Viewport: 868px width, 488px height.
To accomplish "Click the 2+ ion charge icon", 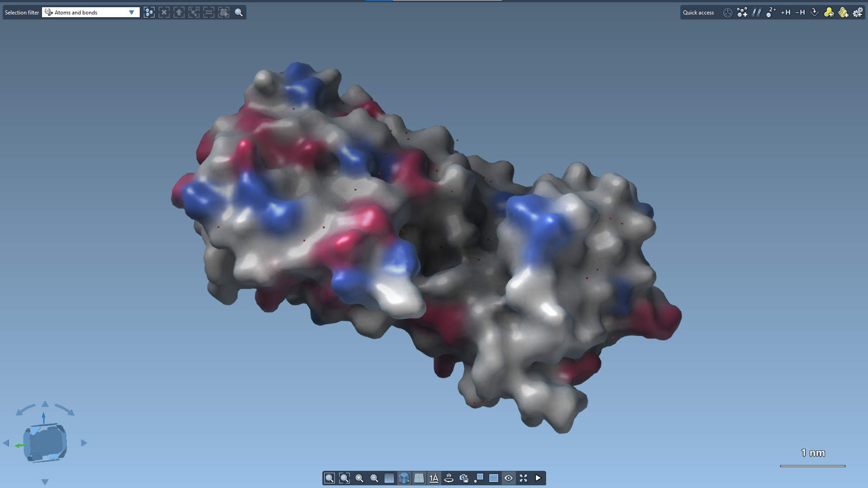I will point(771,12).
